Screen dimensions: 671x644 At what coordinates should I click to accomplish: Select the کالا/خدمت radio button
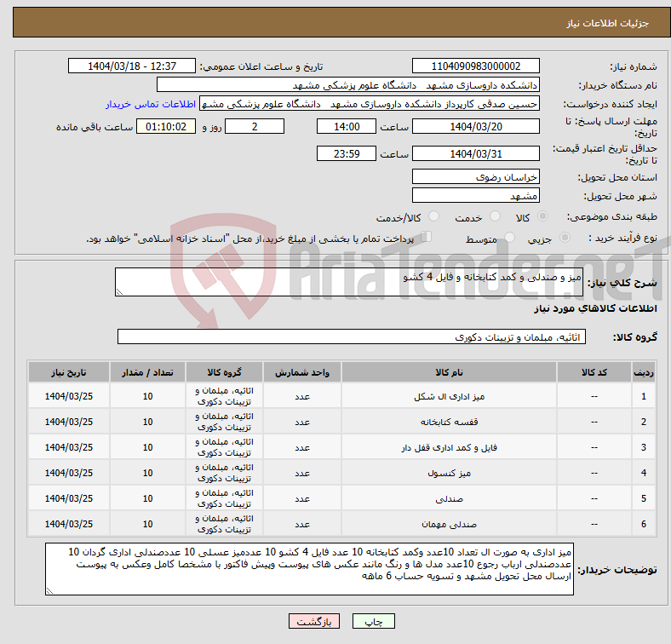click(433, 216)
